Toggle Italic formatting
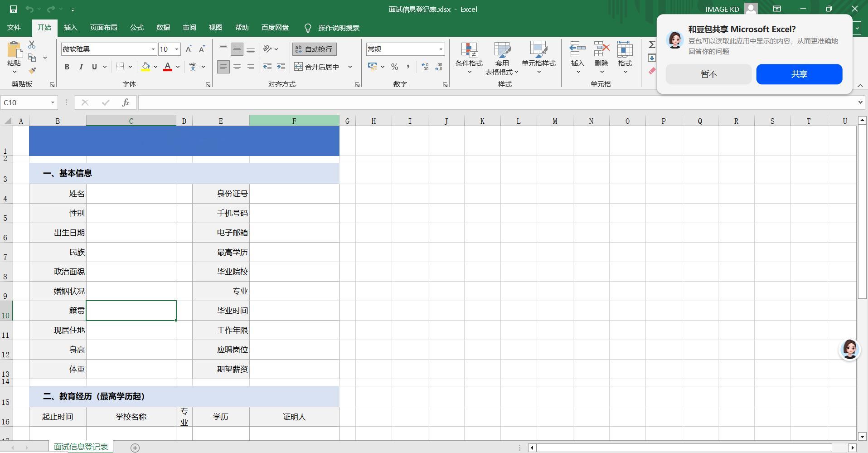The width and height of the screenshot is (868, 453). coord(81,67)
